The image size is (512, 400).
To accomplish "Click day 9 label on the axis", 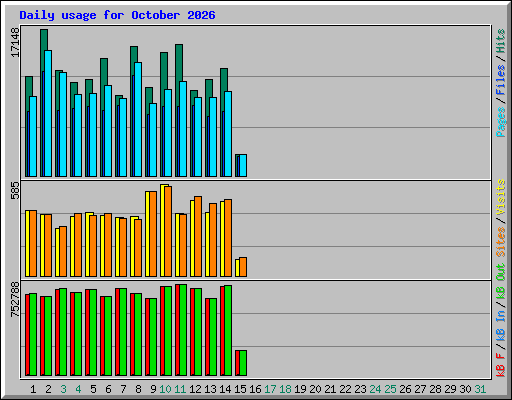I will tap(153, 389).
